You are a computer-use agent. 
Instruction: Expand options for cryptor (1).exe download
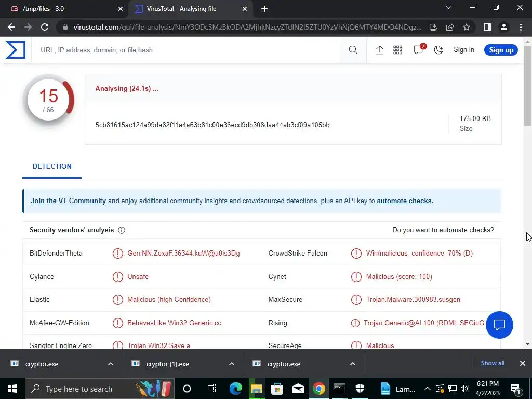(232, 364)
